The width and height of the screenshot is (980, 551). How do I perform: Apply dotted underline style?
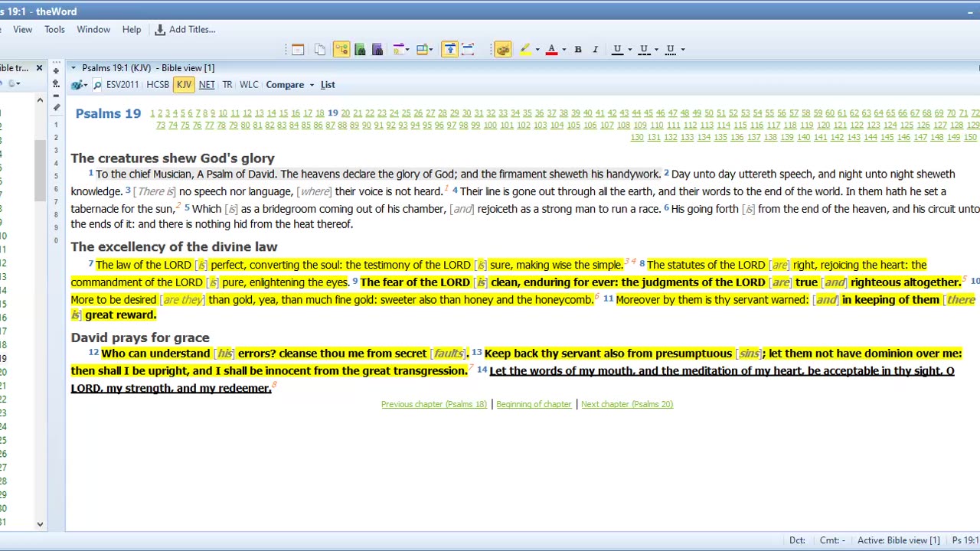pyautogui.click(x=671, y=49)
